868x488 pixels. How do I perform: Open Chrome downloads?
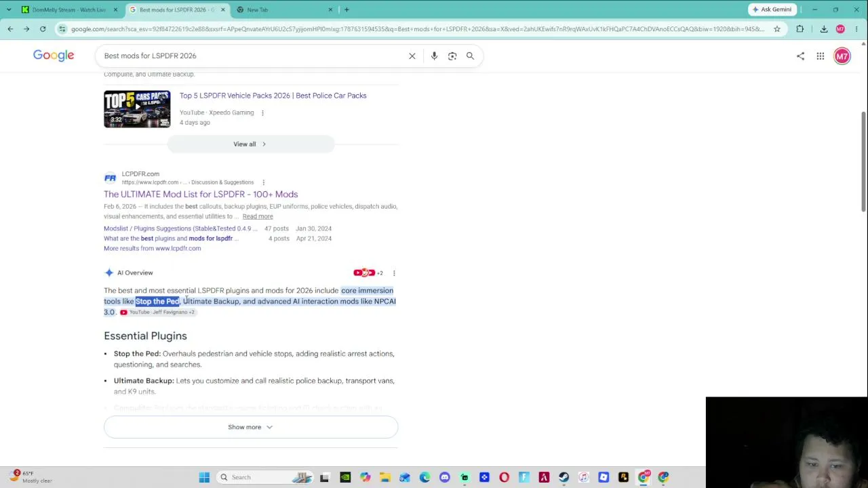824,29
